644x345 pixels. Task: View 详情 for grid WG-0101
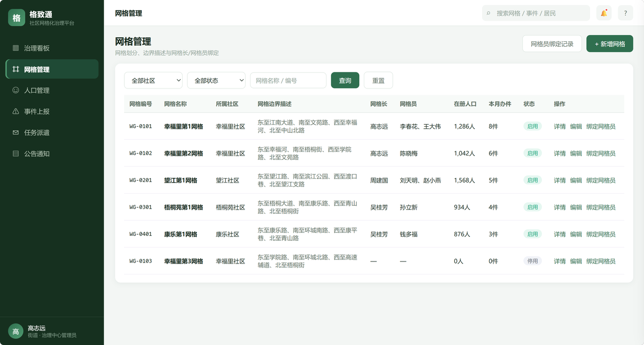tap(560, 127)
